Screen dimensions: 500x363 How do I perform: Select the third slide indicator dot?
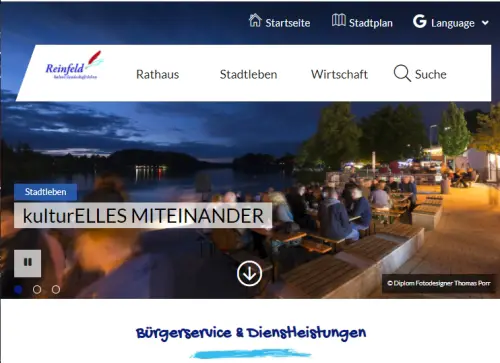coord(56,289)
